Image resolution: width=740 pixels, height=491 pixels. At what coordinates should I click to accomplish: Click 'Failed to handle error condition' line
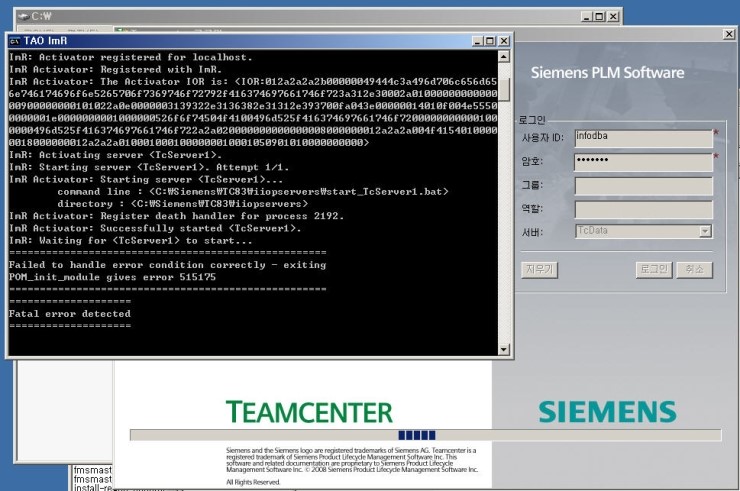coord(168,265)
